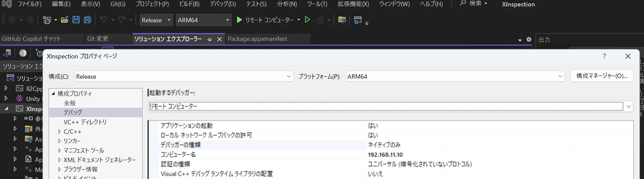Click the コンピューター名 value 192.168.11.10
Image resolution: width=644 pixels, height=179 pixels.
(x=385, y=155)
